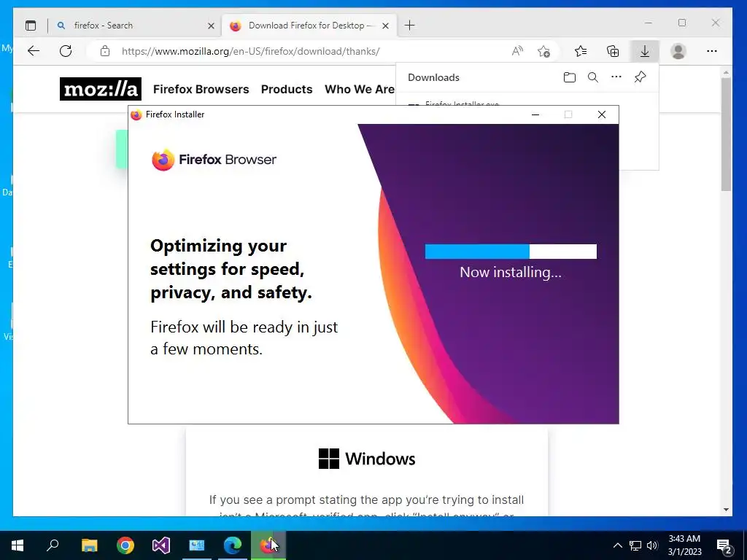Close the Firefox Installer window
The width and height of the screenshot is (747, 560).
tap(602, 114)
